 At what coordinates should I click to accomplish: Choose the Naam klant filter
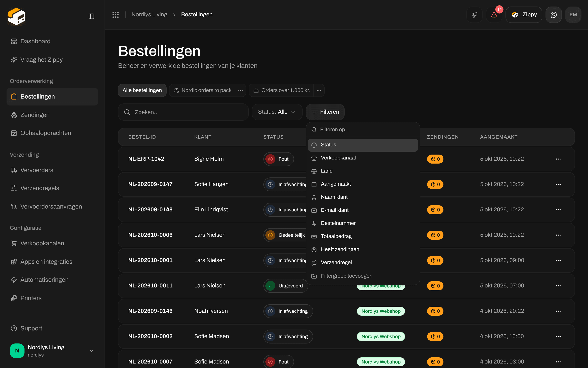[x=363, y=197]
